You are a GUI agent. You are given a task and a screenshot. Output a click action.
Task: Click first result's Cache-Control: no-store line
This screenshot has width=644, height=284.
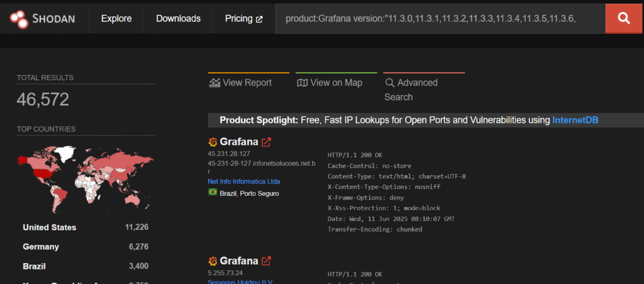[x=369, y=166]
